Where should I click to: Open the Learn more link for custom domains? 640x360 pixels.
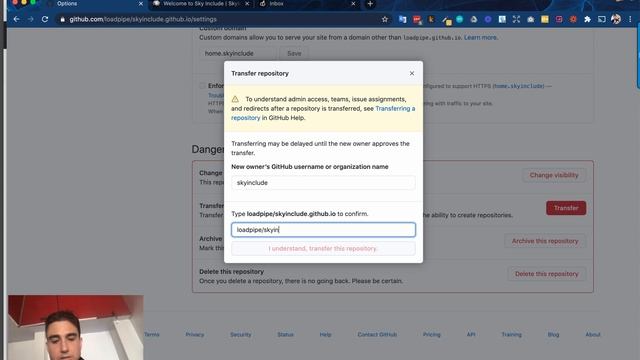click(x=480, y=37)
